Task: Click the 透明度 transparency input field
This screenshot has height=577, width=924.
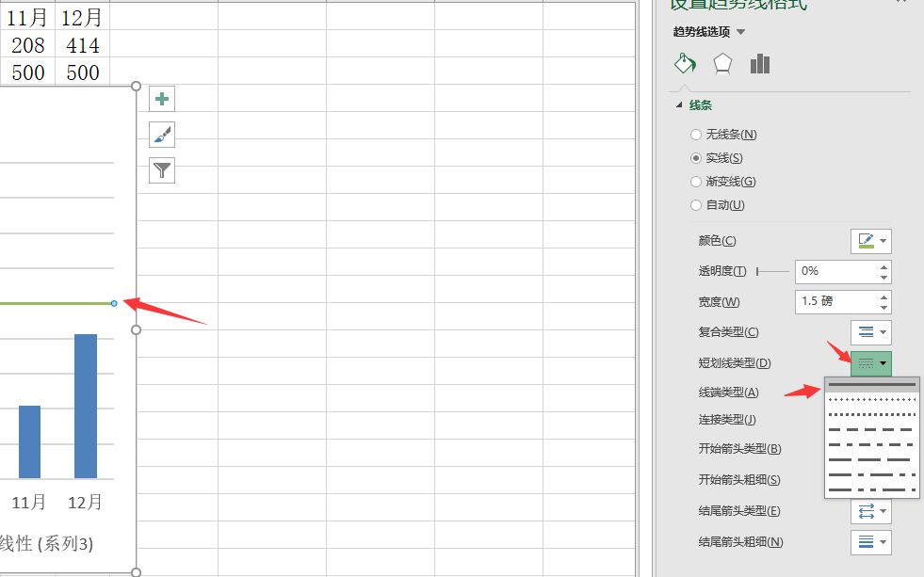Action: point(836,271)
